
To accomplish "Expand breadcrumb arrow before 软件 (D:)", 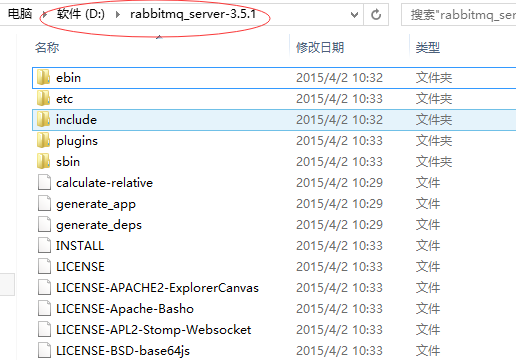I will coord(44,15).
